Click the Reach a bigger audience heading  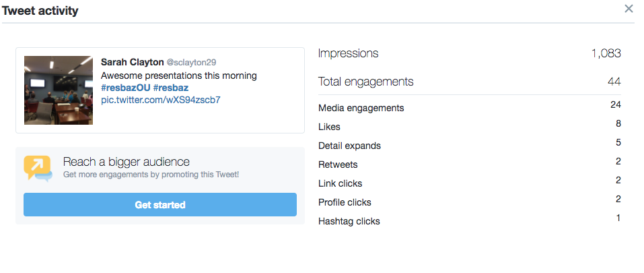pos(126,162)
